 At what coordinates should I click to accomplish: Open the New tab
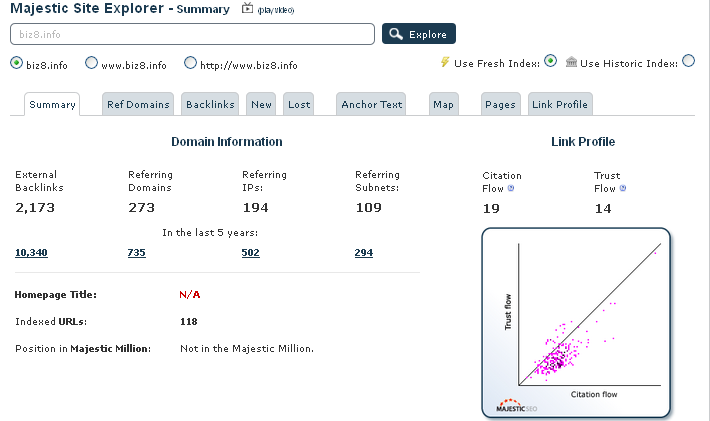click(x=261, y=105)
